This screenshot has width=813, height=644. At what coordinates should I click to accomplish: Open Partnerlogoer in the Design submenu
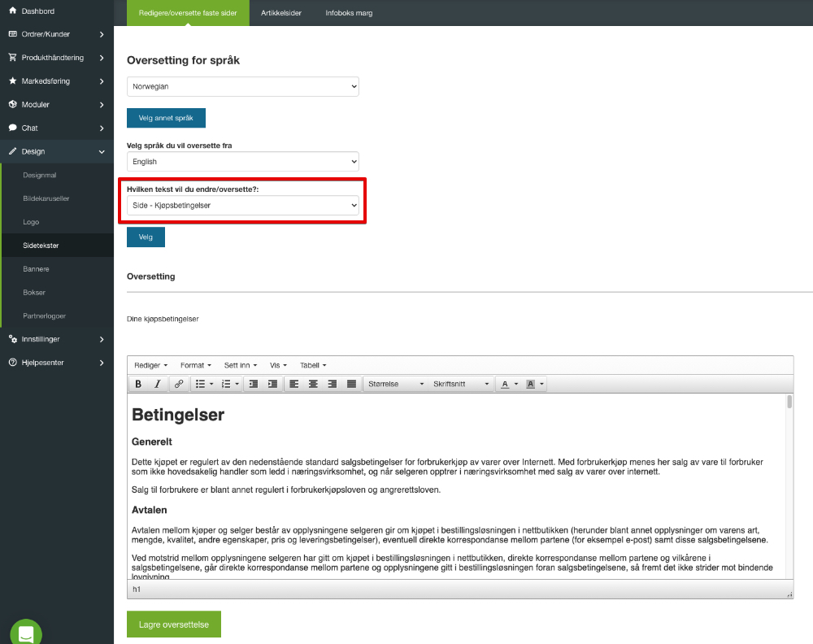pos(44,315)
